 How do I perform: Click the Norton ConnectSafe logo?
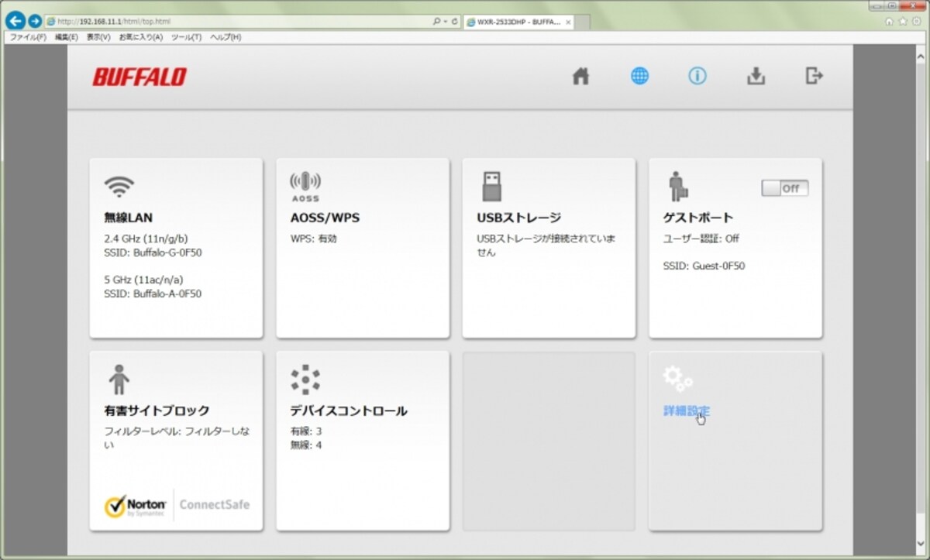pyautogui.click(x=177, y=505)
